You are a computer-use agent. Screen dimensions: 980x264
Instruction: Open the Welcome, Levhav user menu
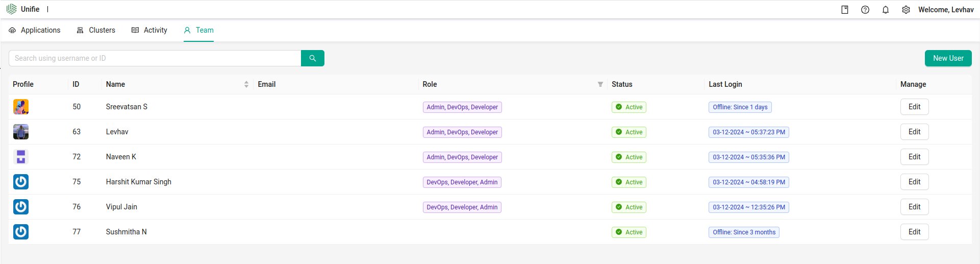(946, 10)
